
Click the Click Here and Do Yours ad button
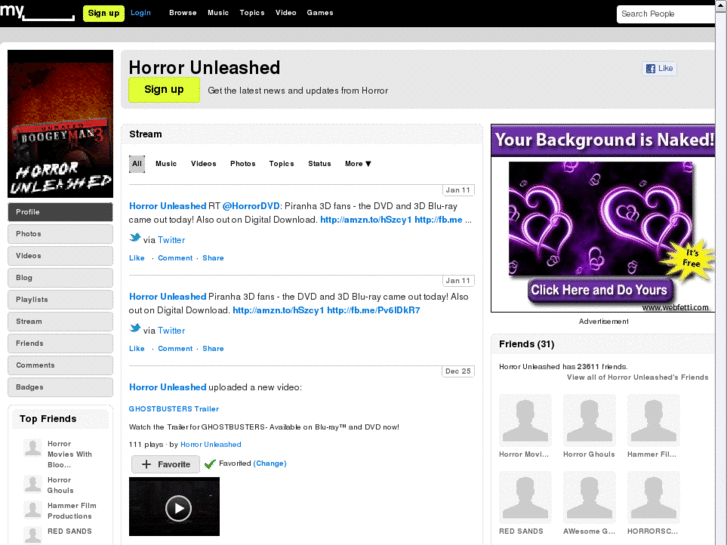click(x=599, y=290)
